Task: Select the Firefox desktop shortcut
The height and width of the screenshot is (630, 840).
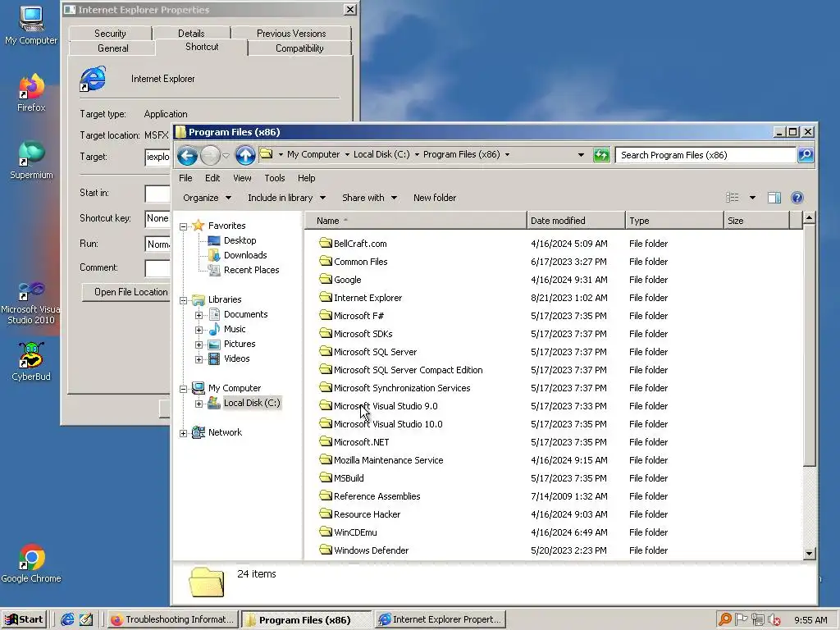Action: 31,92
